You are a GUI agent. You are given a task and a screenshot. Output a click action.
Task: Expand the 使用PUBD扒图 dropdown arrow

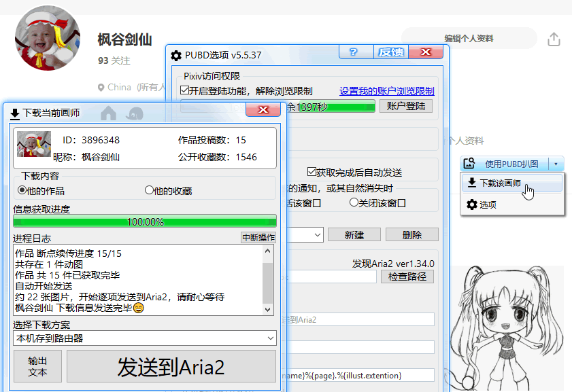tap(556, 164)
